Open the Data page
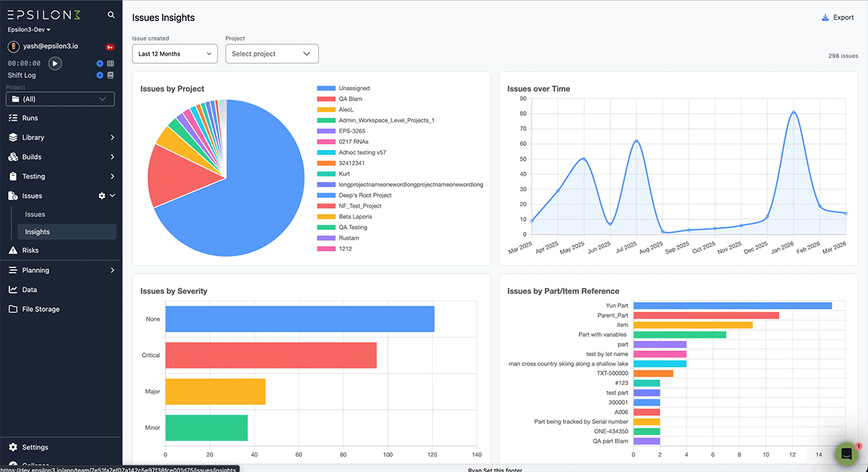The height and width of the screenshot is (472, 868). [30, 290]
